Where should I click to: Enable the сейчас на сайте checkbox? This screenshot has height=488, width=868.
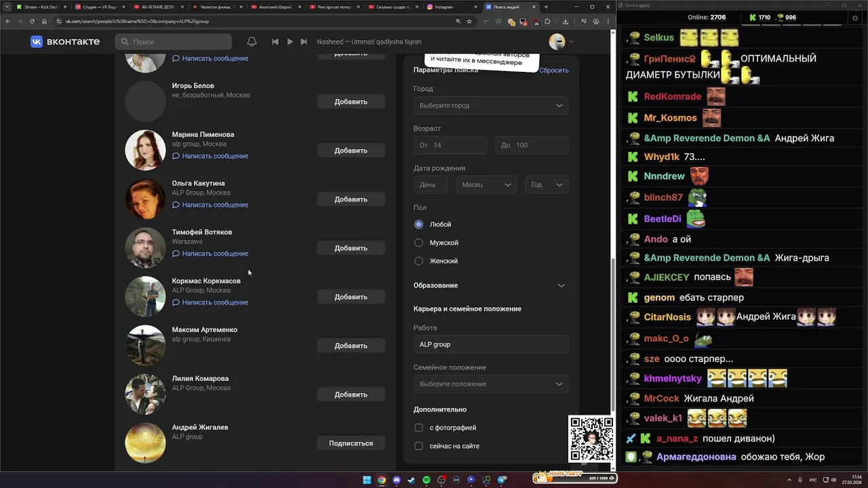pos(418,446)
